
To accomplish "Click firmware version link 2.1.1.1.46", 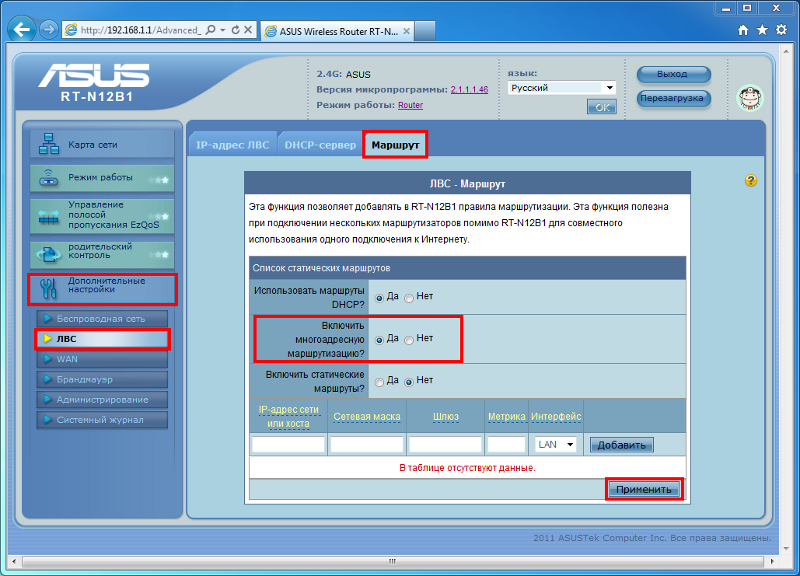I will pyautogui.click(x=469, y=90).
